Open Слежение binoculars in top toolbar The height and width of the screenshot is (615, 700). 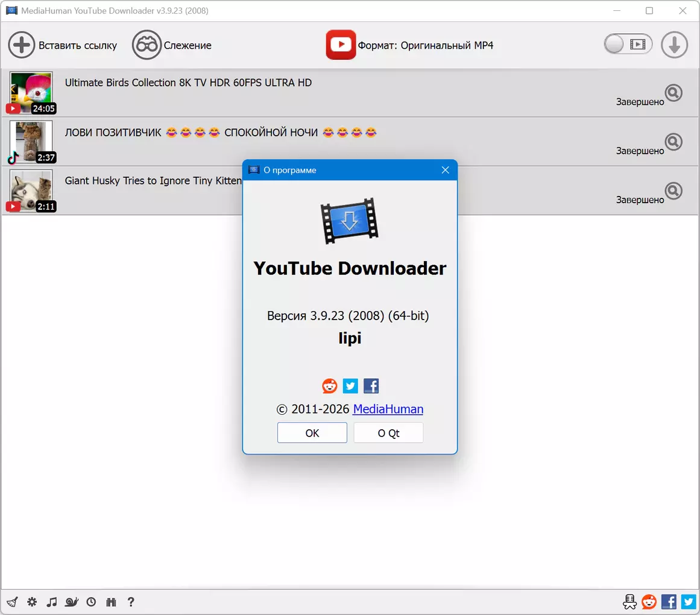coord(147,45)
